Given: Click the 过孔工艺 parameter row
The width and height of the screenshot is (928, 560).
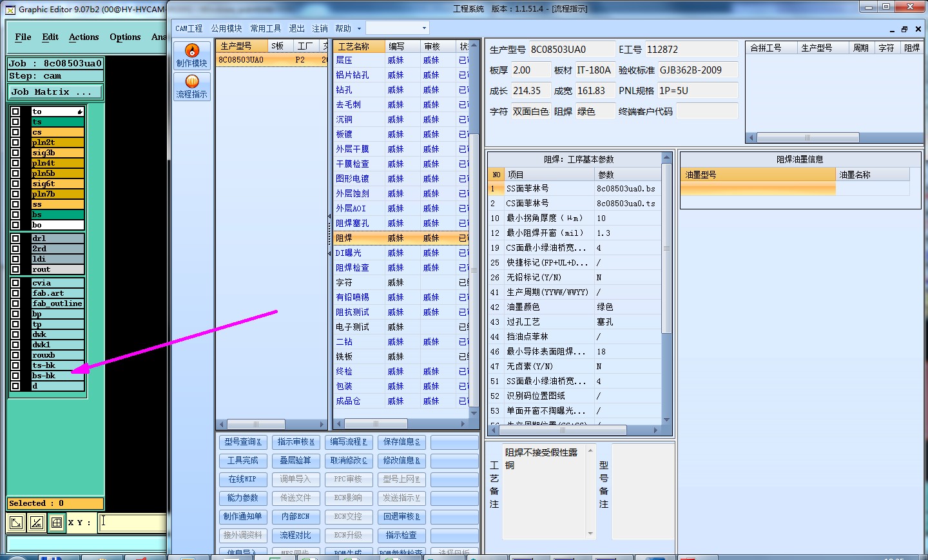Looking at the screenshot, I should pyautogui.click(x=575, y=322).
